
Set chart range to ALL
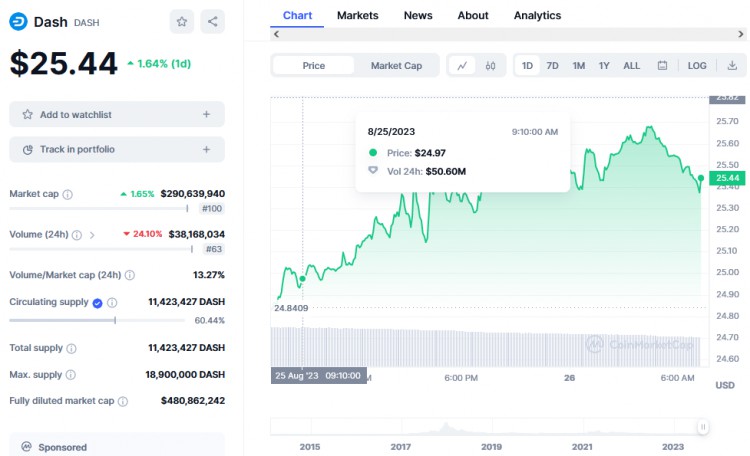point(631,66)
